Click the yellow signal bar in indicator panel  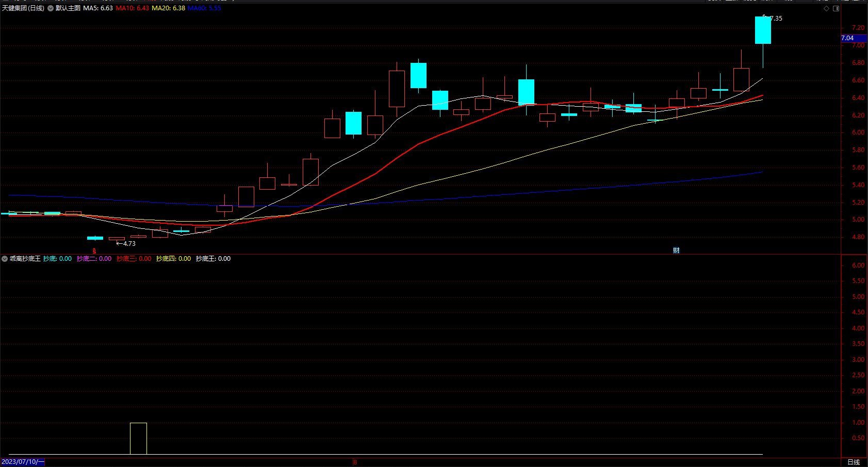(x=138, y=439)
